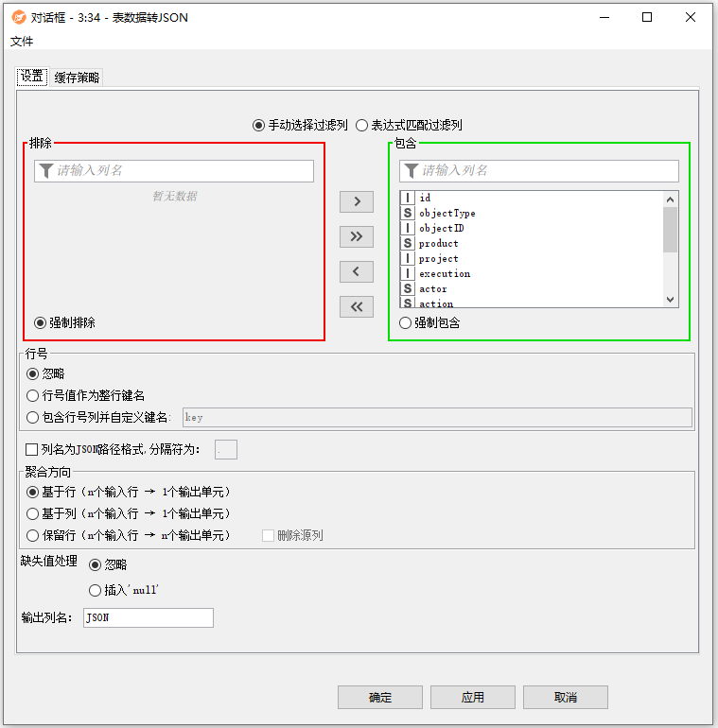Click the string type icon beside objectType
Image resolution: width=718 pixels, height=728 pixels.
point(408,213)
